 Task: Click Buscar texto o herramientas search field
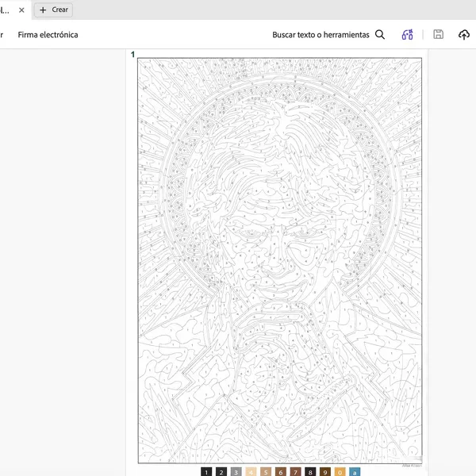[321, 35]
